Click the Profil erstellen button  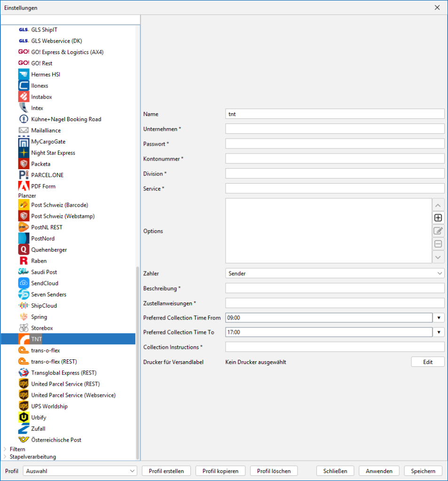[166, 471]
